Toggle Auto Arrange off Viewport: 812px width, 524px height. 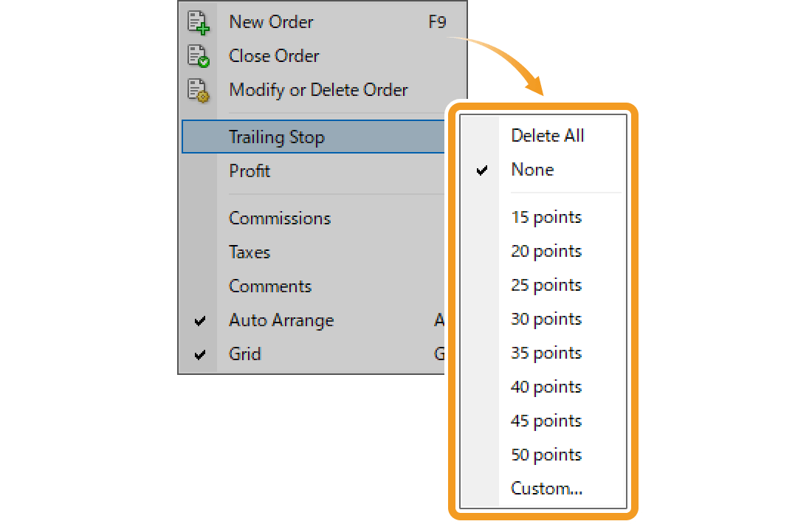tap(281, 320)
